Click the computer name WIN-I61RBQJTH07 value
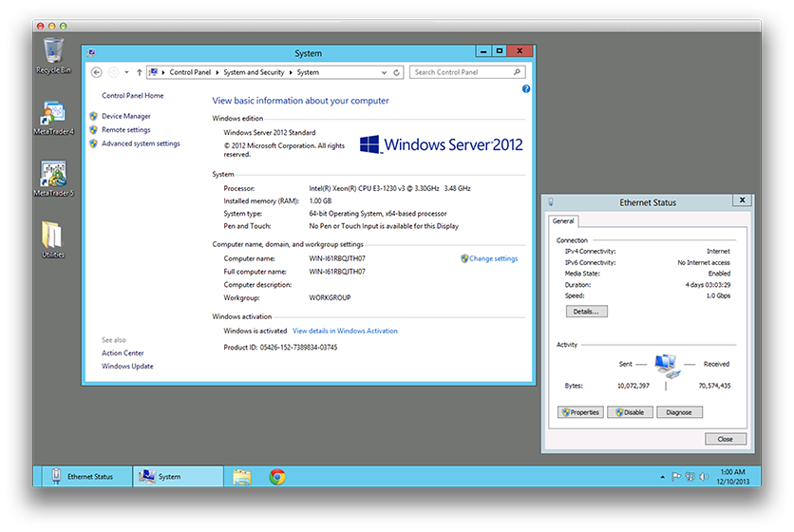The width and height of the screenshot is (794, 532). pyautogui.click(x=337, y=258)
